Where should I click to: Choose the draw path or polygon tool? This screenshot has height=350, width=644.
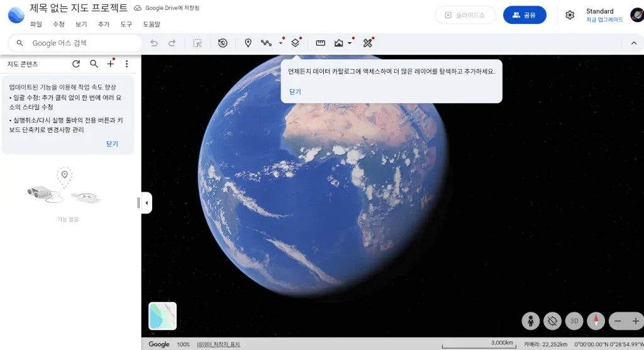[266, 43]
